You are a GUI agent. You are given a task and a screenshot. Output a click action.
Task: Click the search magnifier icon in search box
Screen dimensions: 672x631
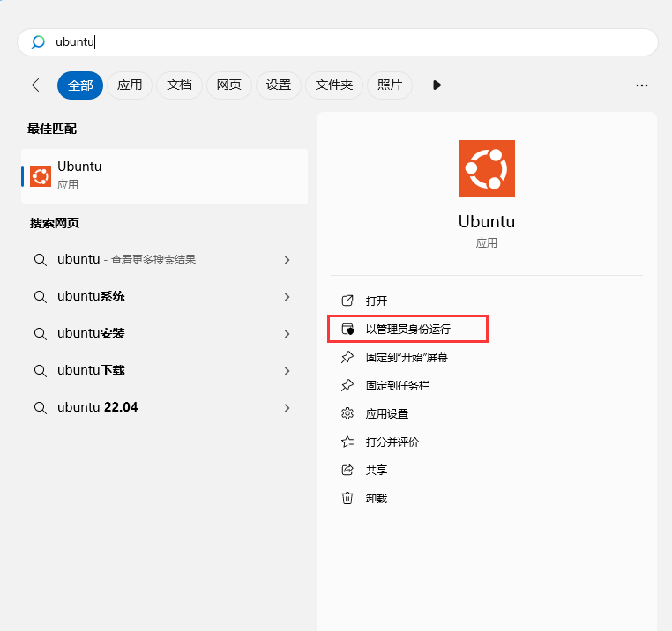(38, 42)
